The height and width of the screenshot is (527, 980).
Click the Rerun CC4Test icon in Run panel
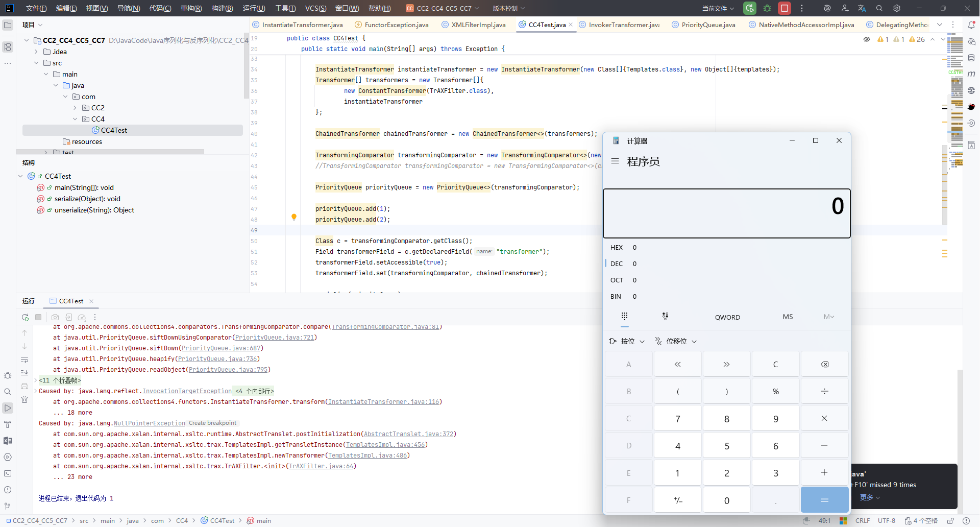(x=26, y=317)
